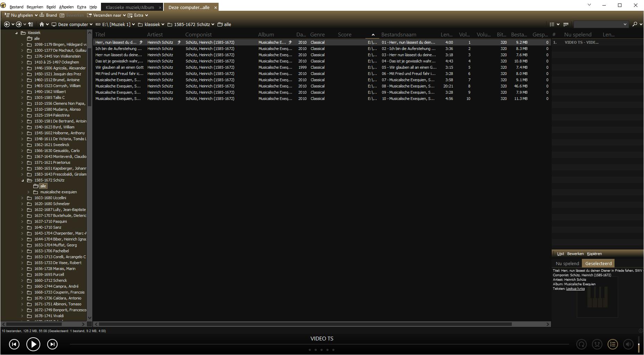The width and height of the screenshot is (644, 355).
Task: Toggle the Now Playing list panel button
Action: click(613, 344)
